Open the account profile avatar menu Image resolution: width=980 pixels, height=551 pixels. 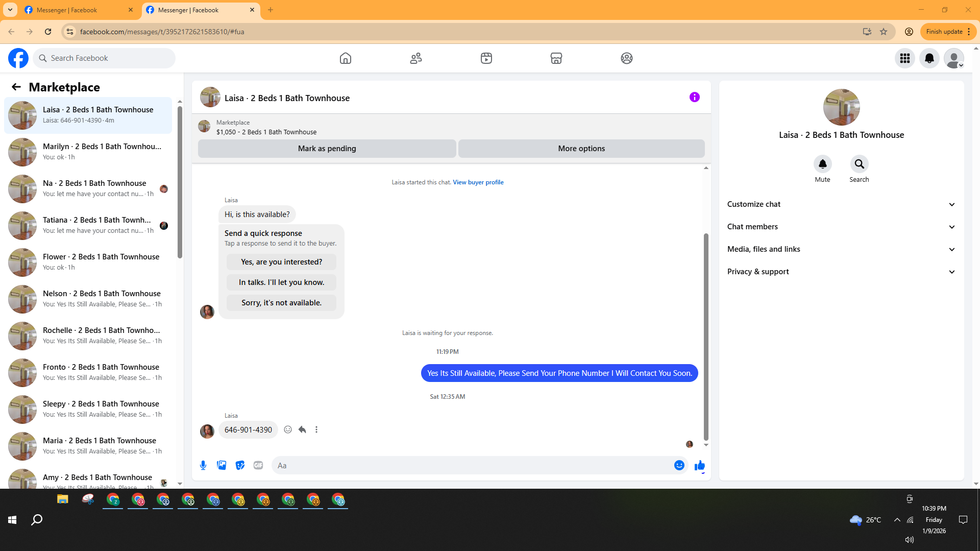click(x=954, y=58)
